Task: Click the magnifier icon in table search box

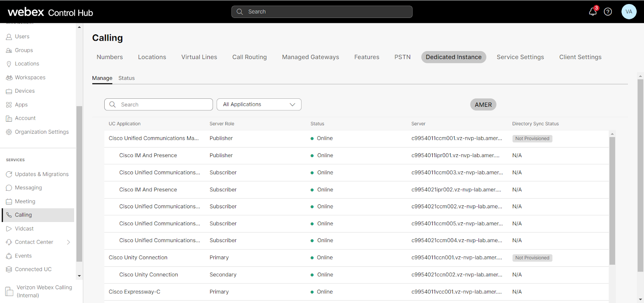Action: pos(113,104)
